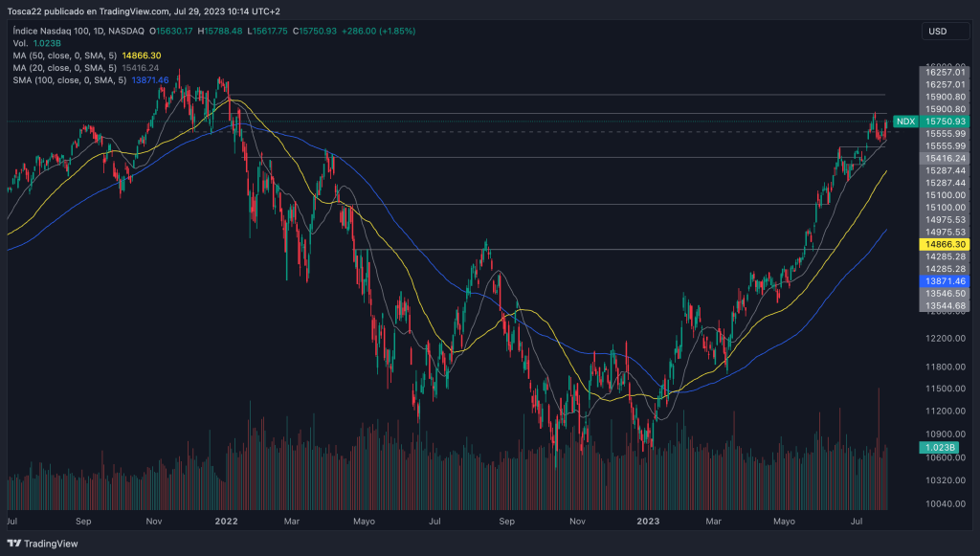Image resolution: width=980 pixels, height=556 pixels.
Task: Click the blue 13871.46 price axis label
Action: [945, 281]
